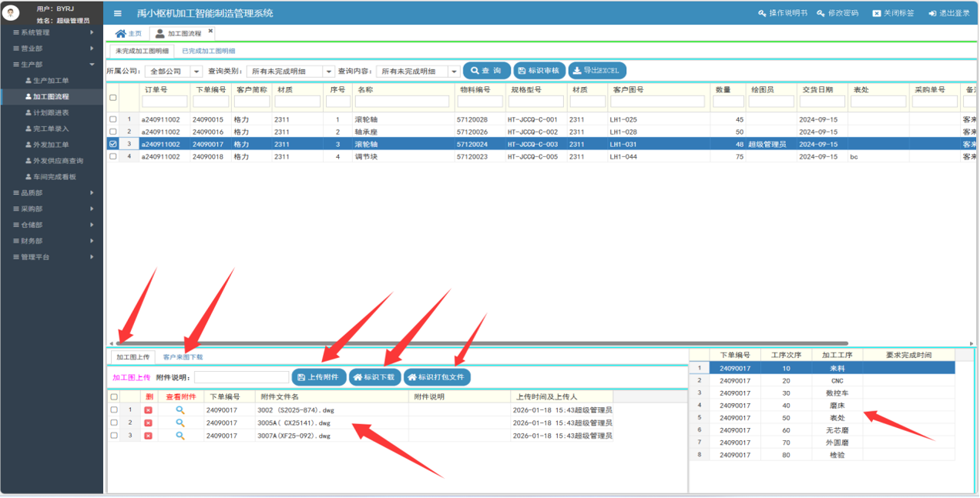980x498 pixels.
Task: Click the 上传附件 button
Action: pyautogui.click(x=319, y=377)
